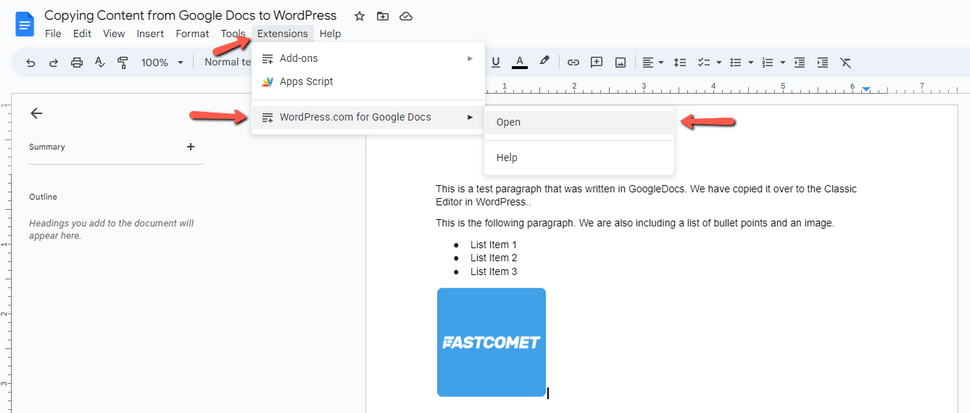Close the Extensions menu

pos(283,33)
